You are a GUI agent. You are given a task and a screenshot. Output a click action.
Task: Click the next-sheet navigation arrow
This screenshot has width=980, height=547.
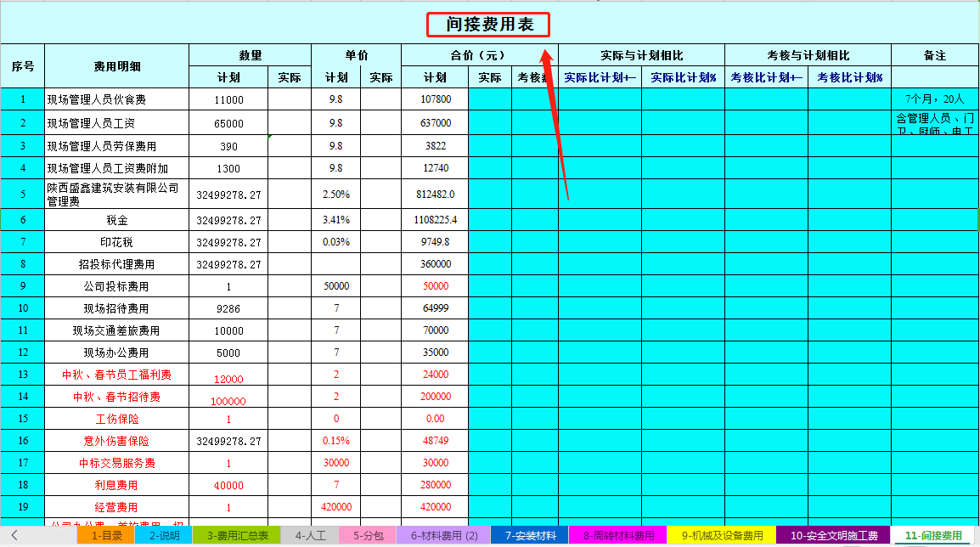[38, 537]
